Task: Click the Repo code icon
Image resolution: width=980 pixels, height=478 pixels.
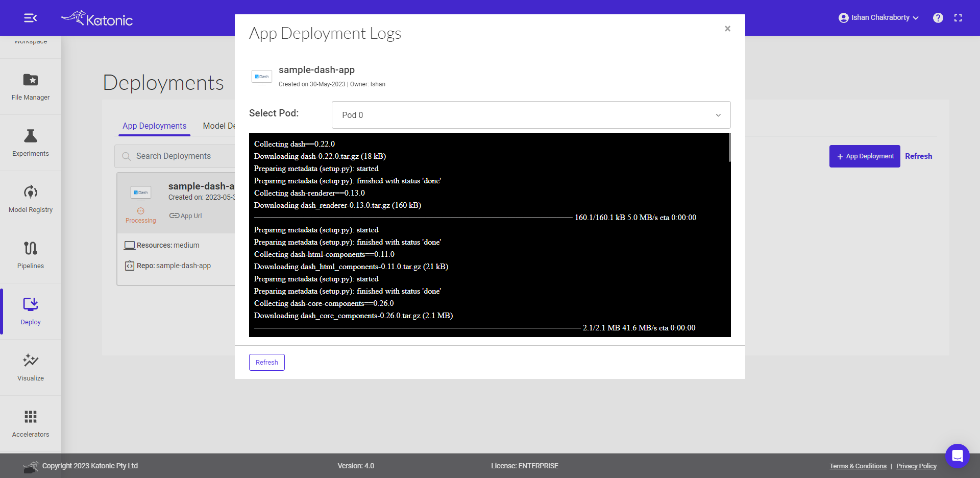Action: [130, 266]
